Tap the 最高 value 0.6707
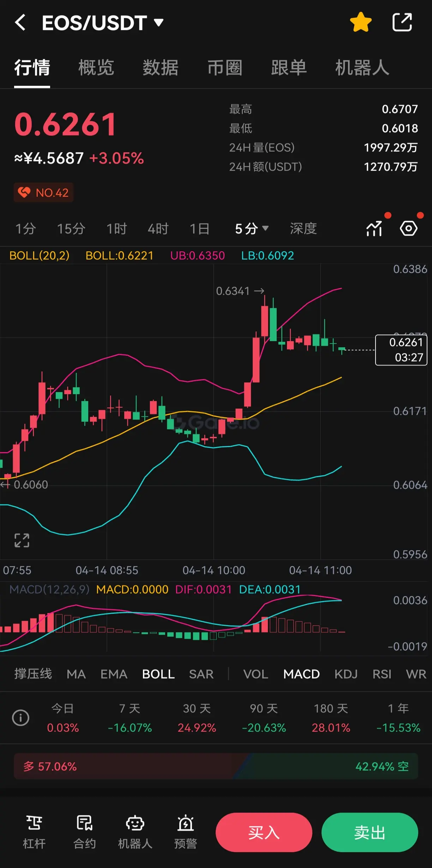 coord(400,109)
